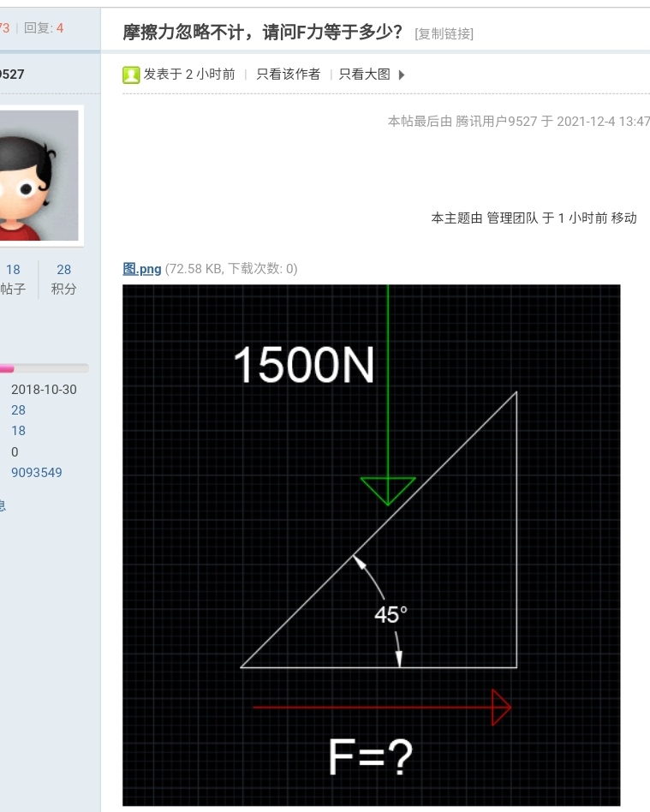Image resolution: width=650 pixels, height=812 pixels.
Task: Open the 9093549 profile number link
Action: click(x=36, y=472)
